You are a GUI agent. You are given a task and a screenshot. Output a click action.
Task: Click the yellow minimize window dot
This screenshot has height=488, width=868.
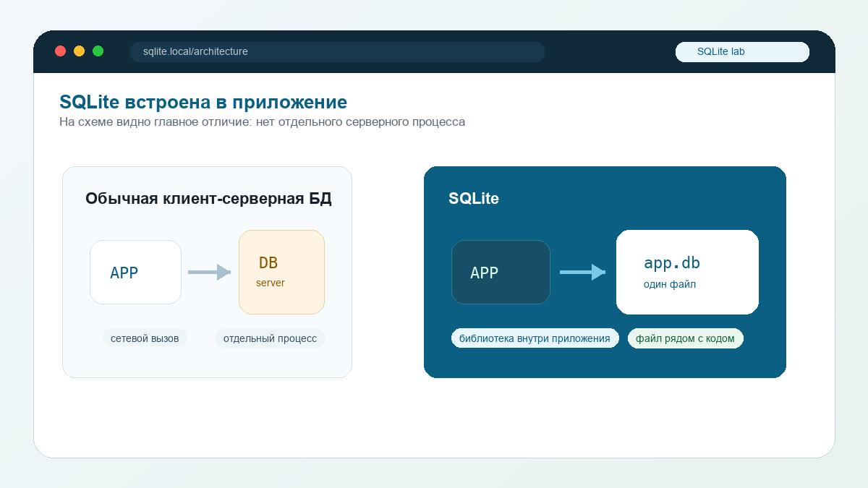pyautogui.click(x=80, y=51)
